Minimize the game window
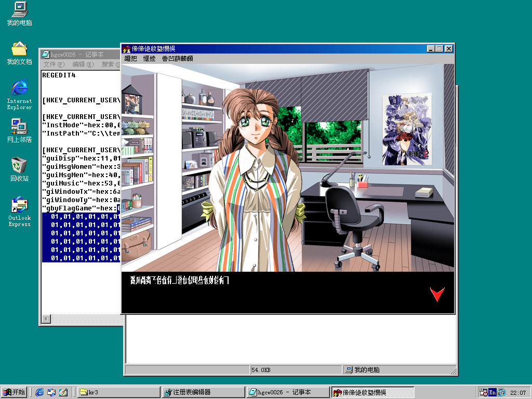The width and height of the screenshot is (532, 399). pyautogui.click(x=431, y=49)
